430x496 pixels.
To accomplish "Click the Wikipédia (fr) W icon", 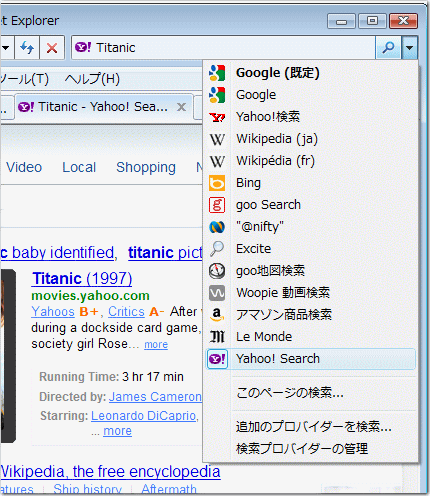I will pyautogui.click(x=217, y=161).
